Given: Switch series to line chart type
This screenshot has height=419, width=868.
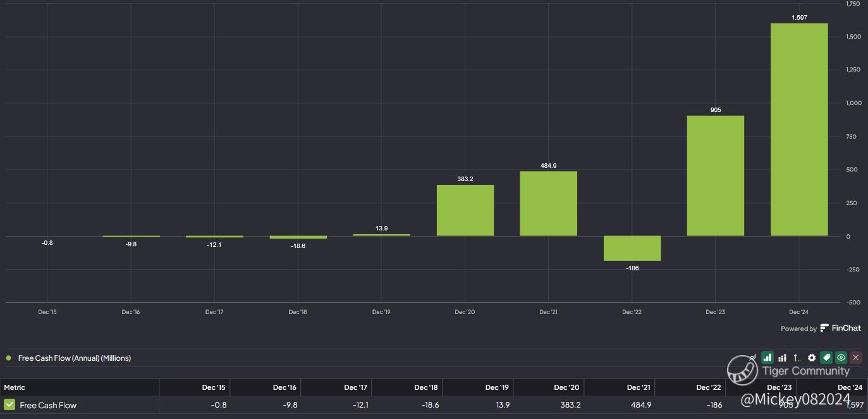Looking at the screenshot, I should click(x=753, y=358).
